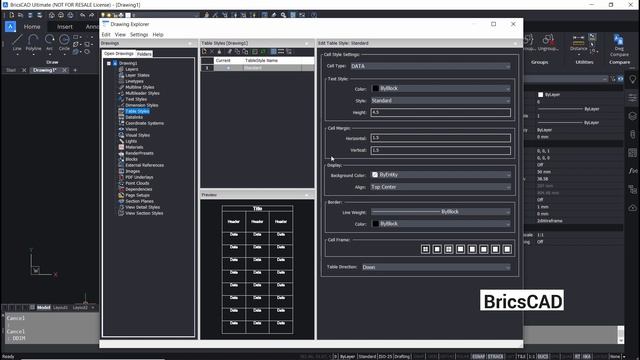Select the fourth Cell Frame border icon
Screen dimensions: 640x360
point(460,249)
